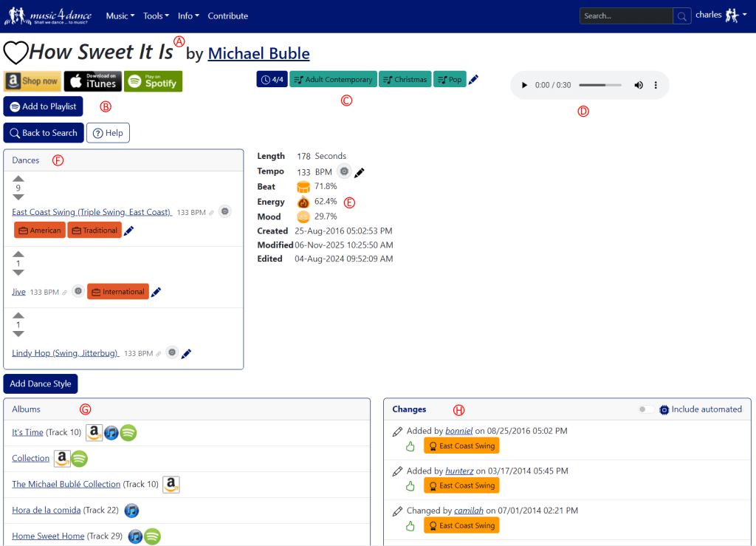Click Add Dance Style button

pos(41,384)
